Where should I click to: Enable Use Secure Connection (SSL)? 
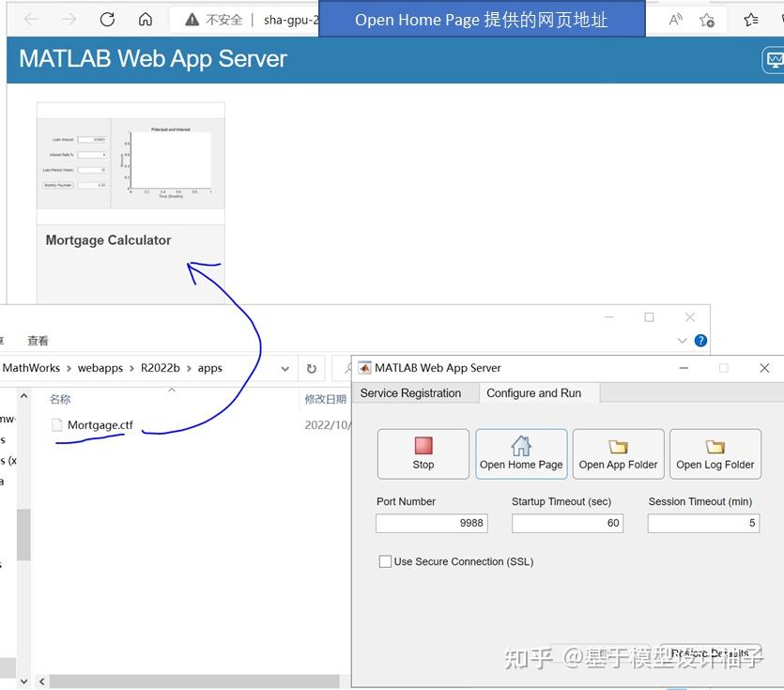click(x=385, y=560)
